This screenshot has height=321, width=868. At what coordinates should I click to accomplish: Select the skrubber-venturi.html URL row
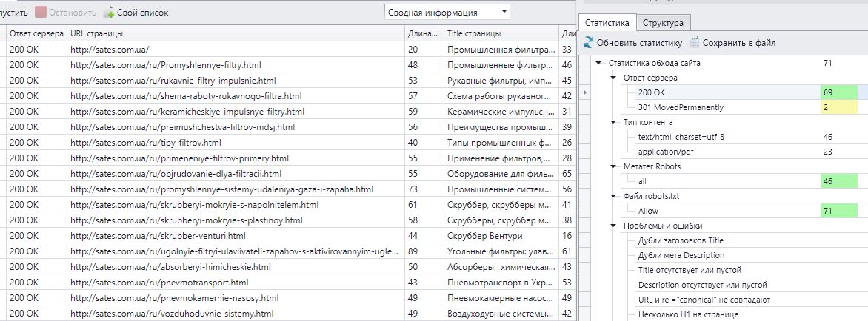coord(158,236)
